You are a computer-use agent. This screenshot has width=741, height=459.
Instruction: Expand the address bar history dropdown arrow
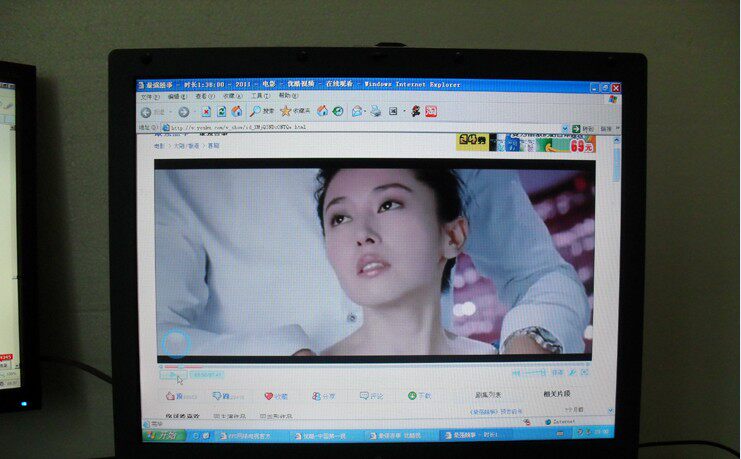[x=565, y=128]
